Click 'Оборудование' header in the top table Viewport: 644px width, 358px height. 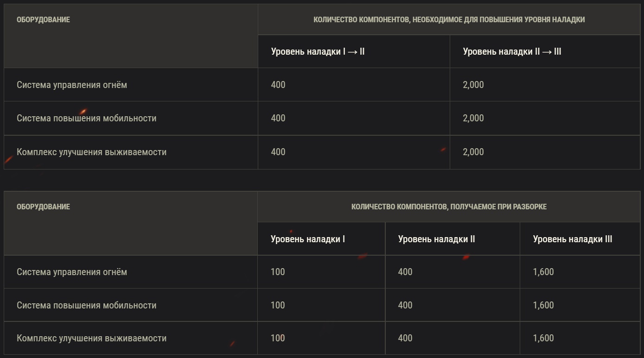coord(43,19)
